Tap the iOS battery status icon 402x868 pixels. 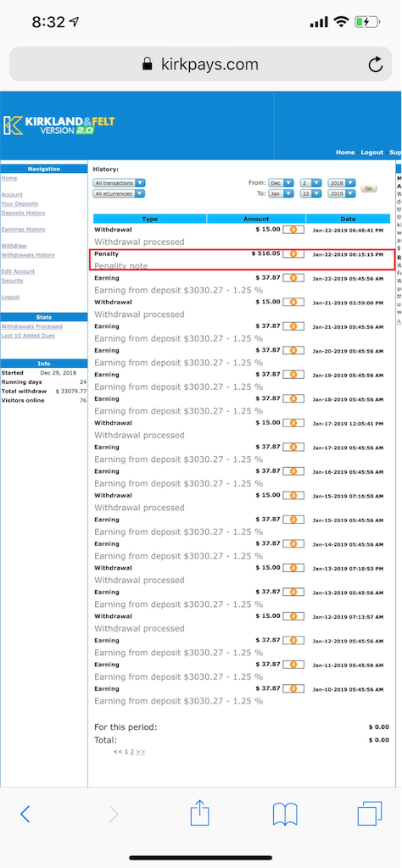367,22
